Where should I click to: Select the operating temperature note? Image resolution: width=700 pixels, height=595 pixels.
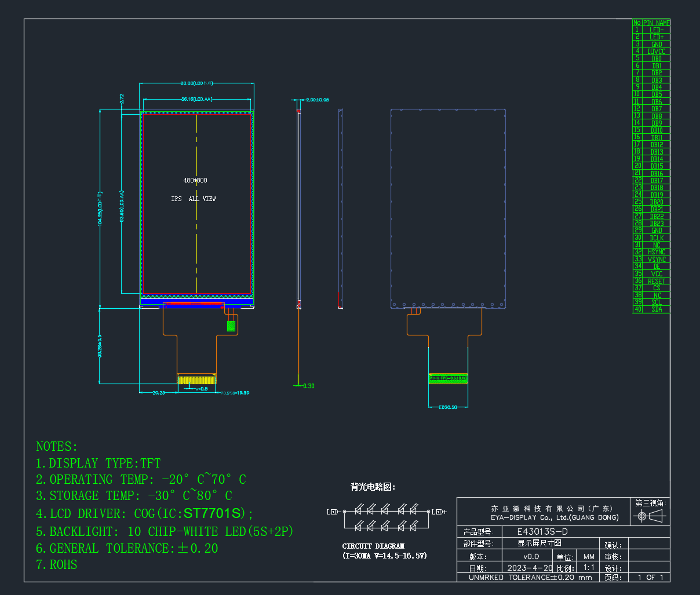point(141,479)
